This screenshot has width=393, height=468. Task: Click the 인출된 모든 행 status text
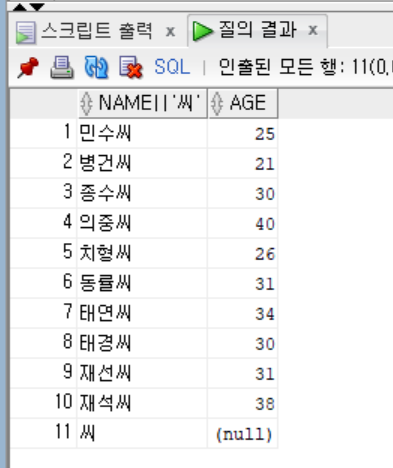pos(305,67)
